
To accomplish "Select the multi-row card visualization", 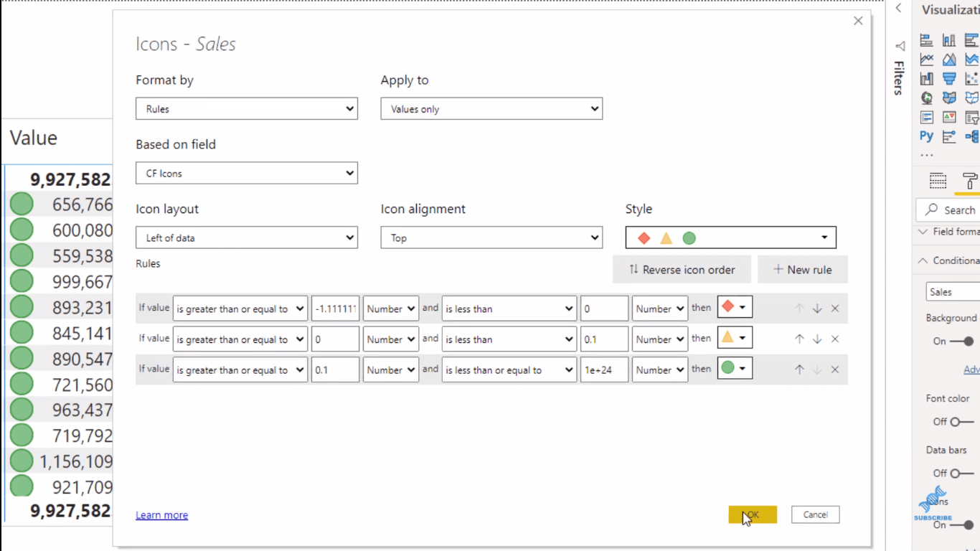I will (x=927, y=117).
